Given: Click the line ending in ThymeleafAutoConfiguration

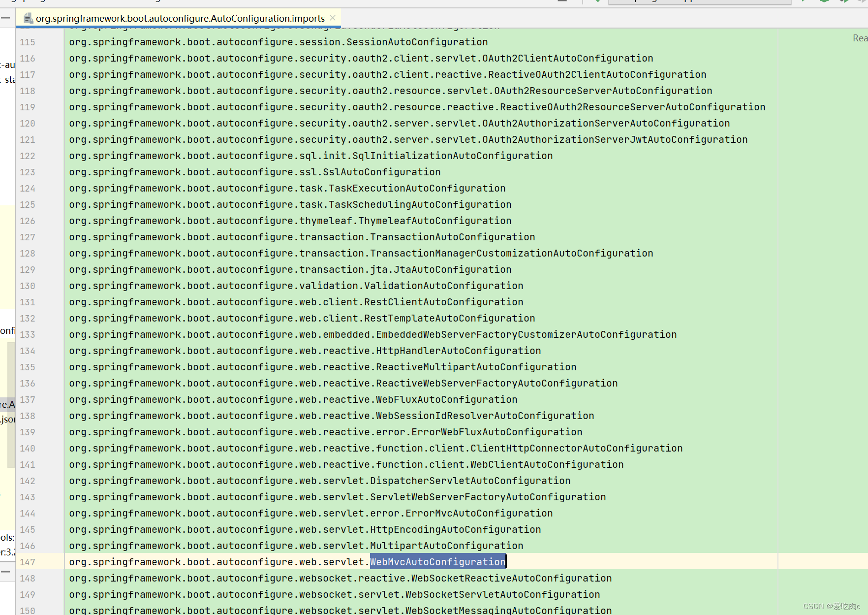Looking at the screenshot, I should click(290, 221).
